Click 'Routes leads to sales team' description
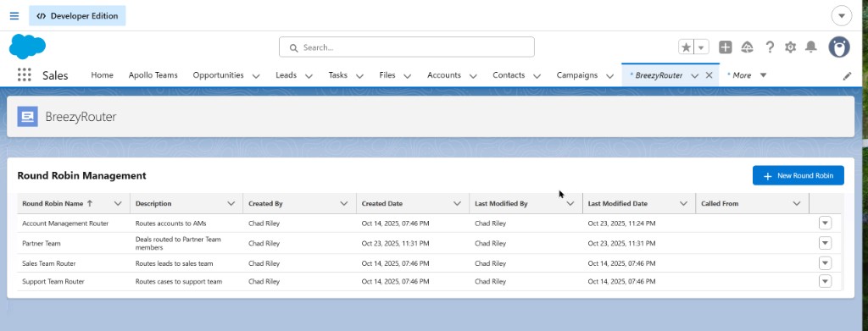Screen dimensions: 868x331 pos(175,263)
